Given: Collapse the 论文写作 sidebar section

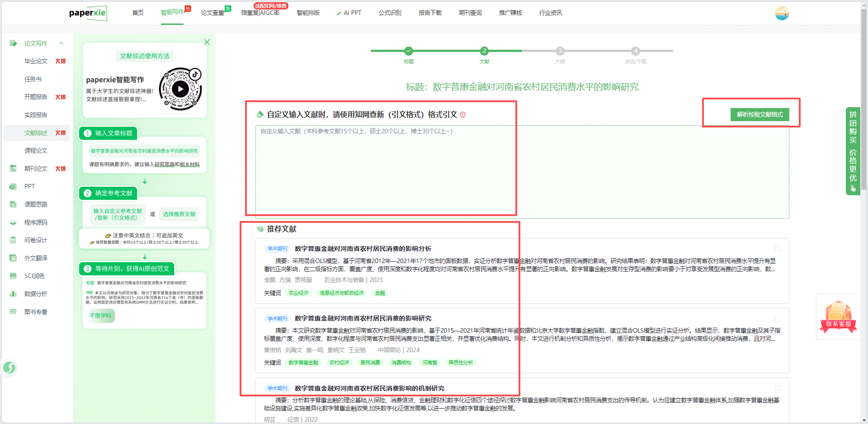Looking at the screenshot, I should coord(61,43).
